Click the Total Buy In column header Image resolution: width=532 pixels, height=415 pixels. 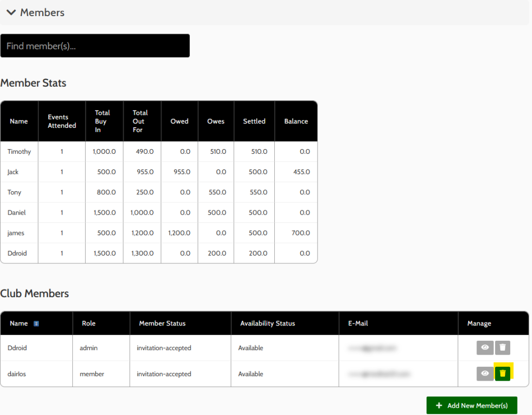point(102,121)
